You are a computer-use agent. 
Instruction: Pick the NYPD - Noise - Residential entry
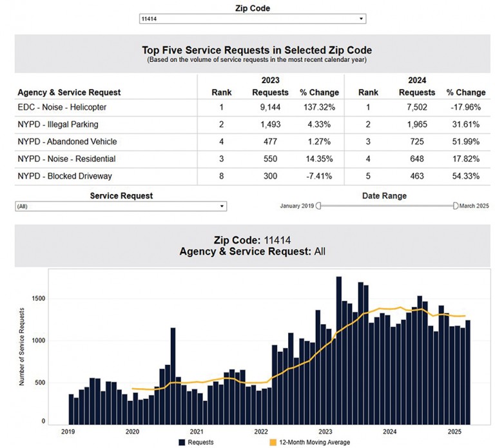click(x=66, y=159)
